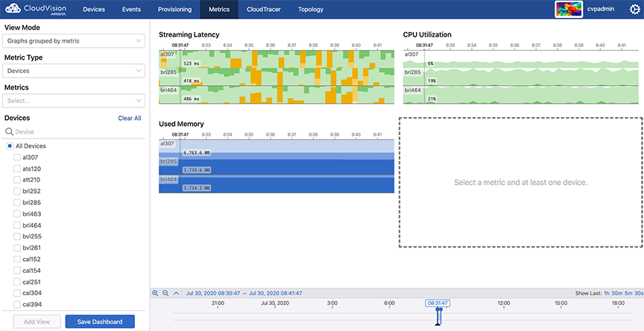Open the Devices tab
This screenshot has height=331, width=644.
pyautogui.click(x=94, y=9)
